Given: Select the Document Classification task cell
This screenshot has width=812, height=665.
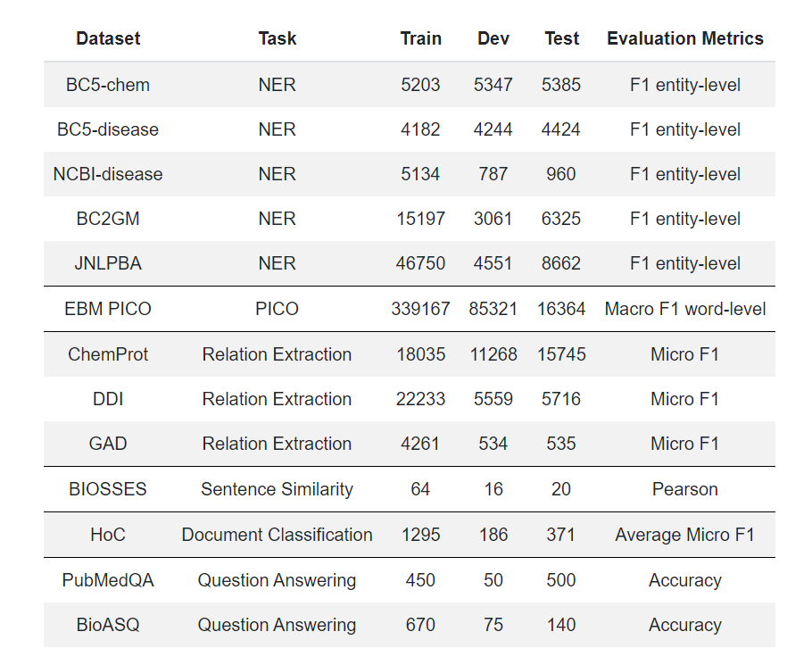Looking at the screenshot, I should tap(277, 535).
